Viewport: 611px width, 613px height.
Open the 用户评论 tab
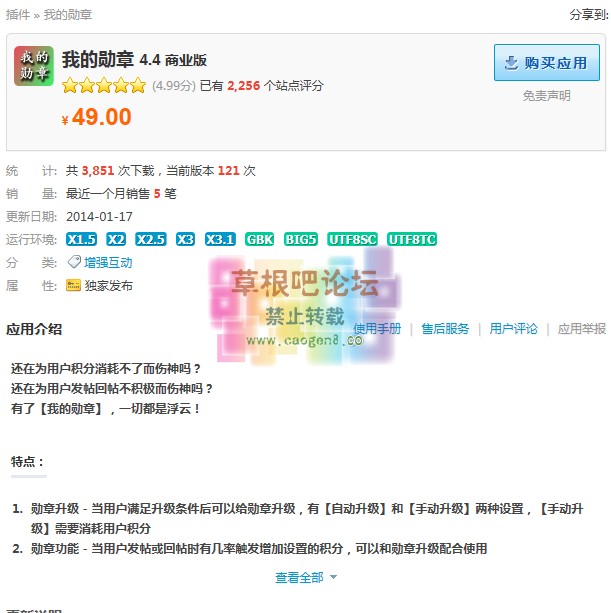pyautogui.click(x=513, y=329)
